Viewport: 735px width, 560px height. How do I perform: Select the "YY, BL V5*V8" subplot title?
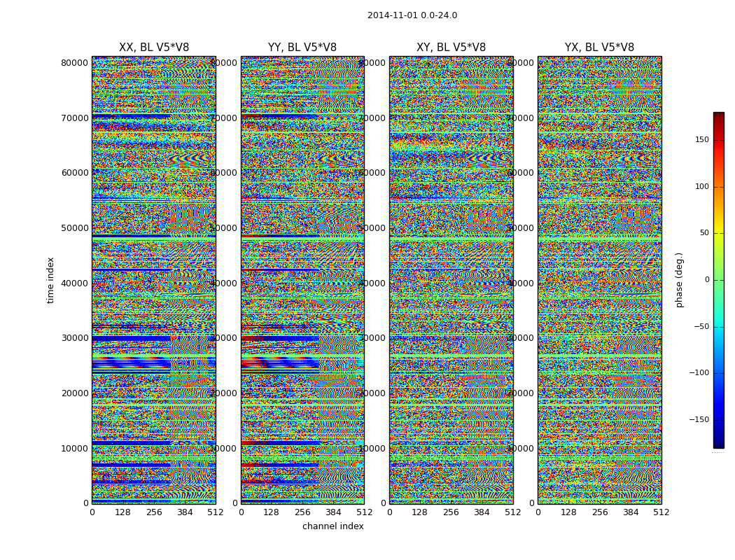(302, 48)
